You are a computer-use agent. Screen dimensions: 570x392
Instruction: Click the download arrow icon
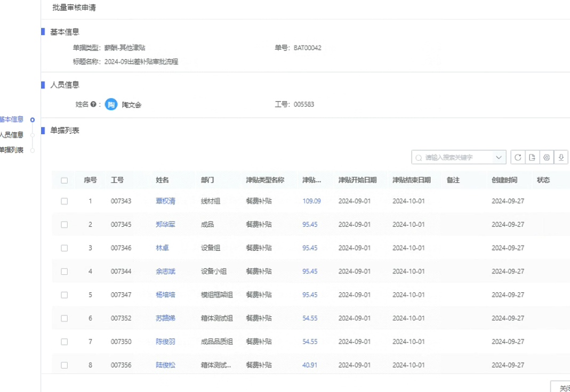click(x=561, y=158)
